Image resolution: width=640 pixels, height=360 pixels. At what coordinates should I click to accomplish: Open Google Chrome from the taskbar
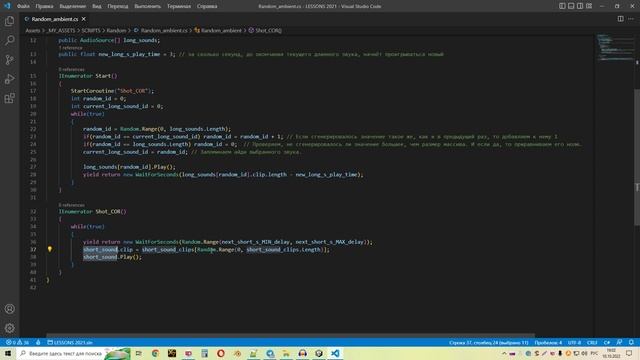coord(155,353)
